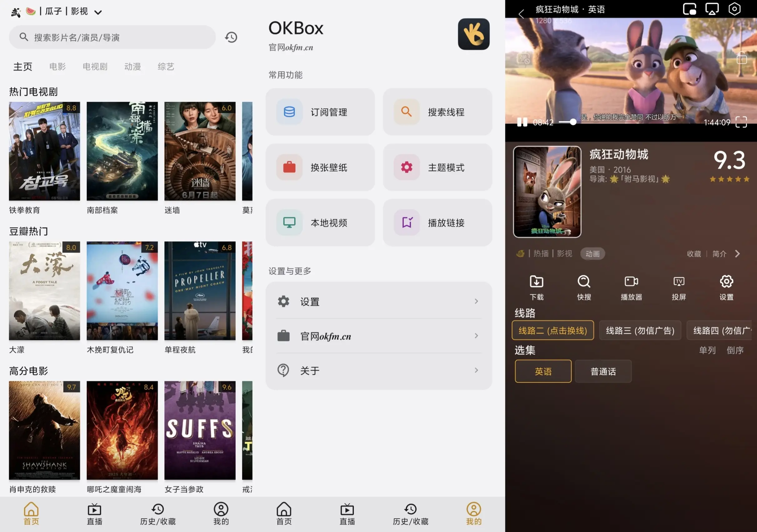The image size is (757, 532).
Task: Select 线路二 (点击换线) source
Action: [552, 330]
